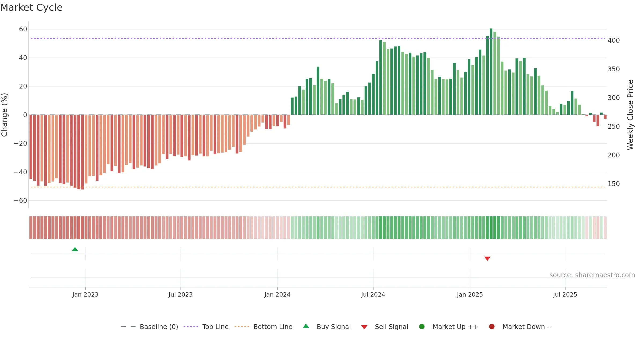Screen dimensions: 644x362
Task: Toggle the Buy Signal legend entry
Action: pos(327,327)
